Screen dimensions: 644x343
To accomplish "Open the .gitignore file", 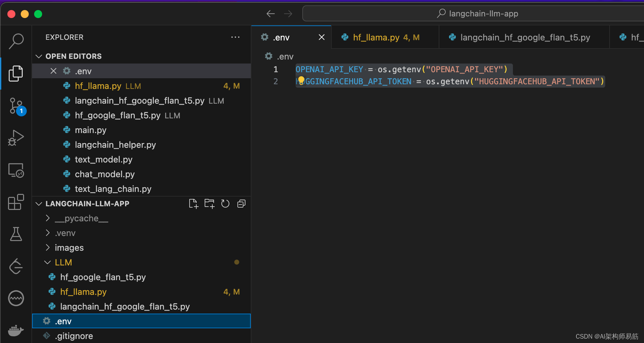I will coord(141,336).
